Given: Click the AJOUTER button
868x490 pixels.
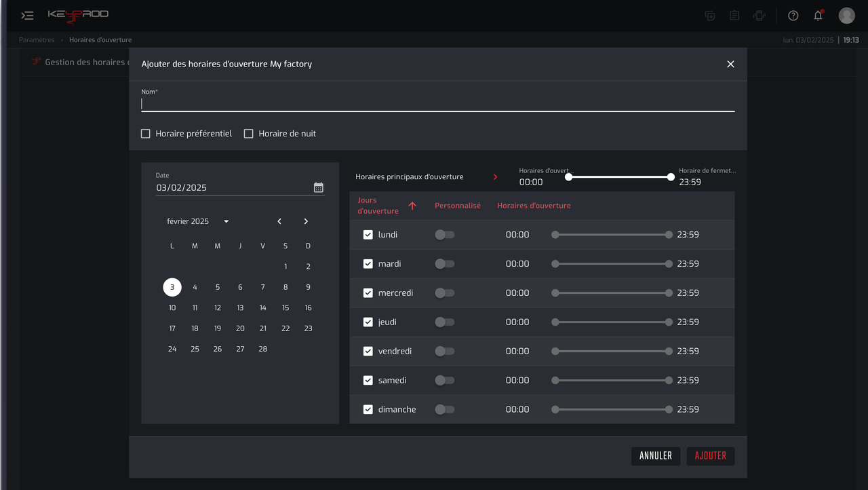Looking at the screenshot, I should [711, 456].
